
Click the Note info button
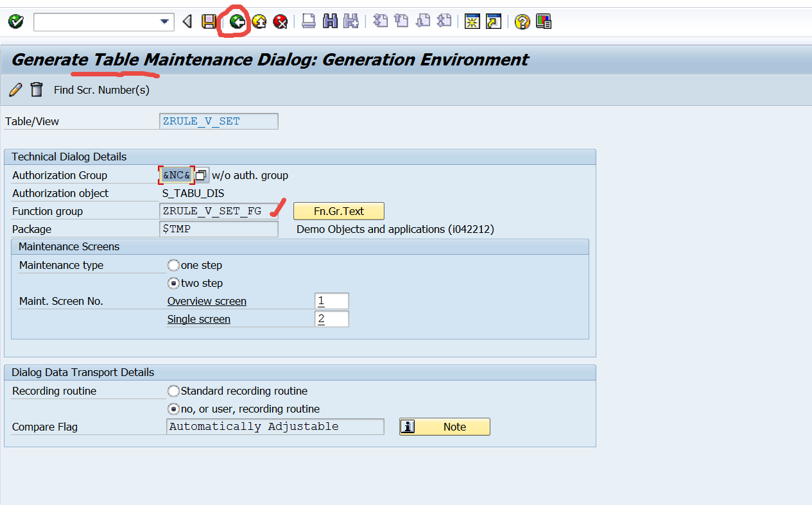pyautogui.click(x=445, y=427)
